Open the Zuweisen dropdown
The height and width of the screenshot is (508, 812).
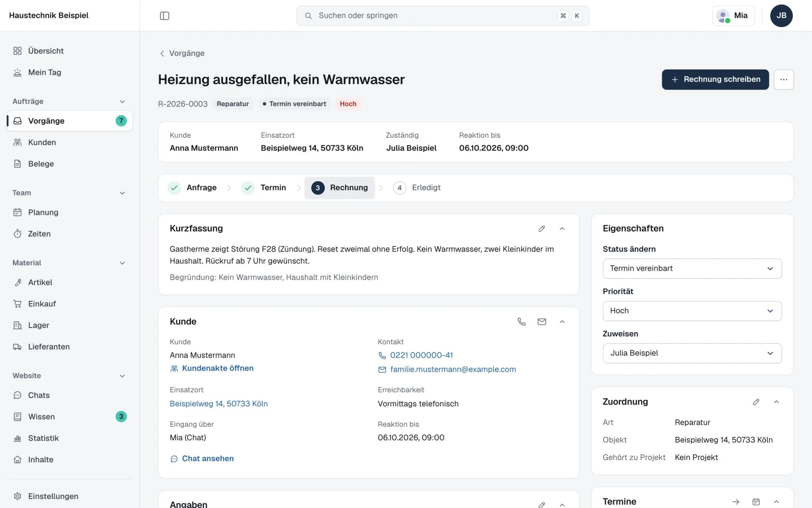pos(692,353)
